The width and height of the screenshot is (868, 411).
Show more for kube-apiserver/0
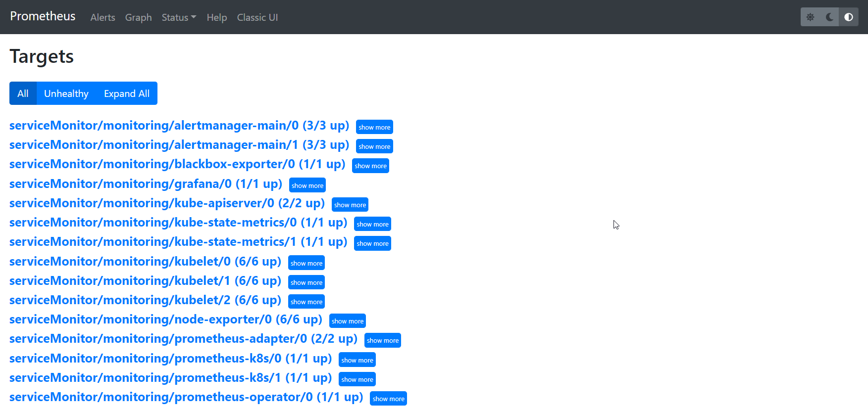(350, 205)
